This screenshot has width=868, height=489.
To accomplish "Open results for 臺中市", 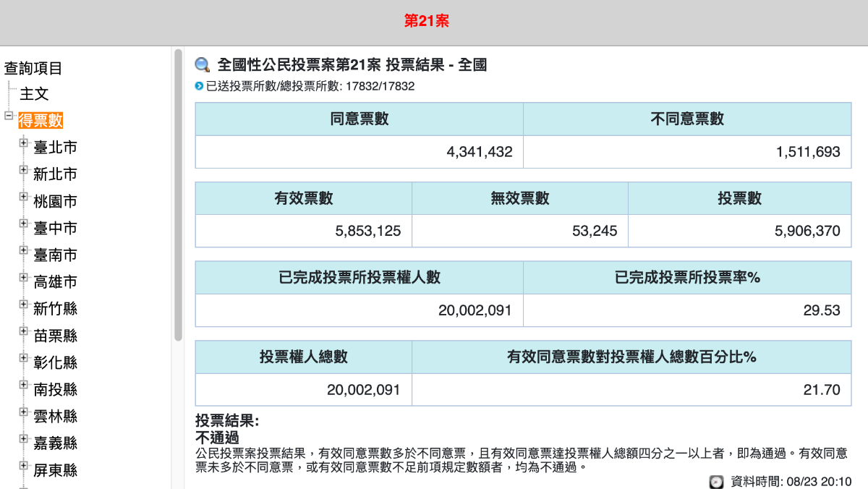I will [55, 228].
